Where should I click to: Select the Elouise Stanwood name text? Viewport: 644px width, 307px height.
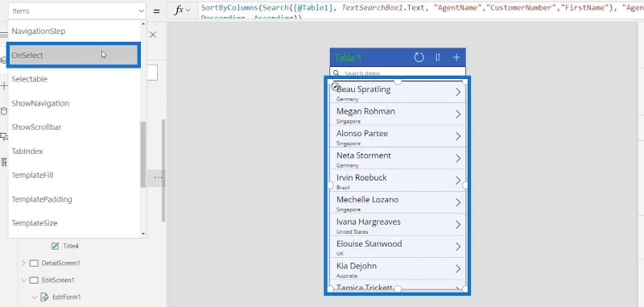pyautogui.click(x=369, y=243)
